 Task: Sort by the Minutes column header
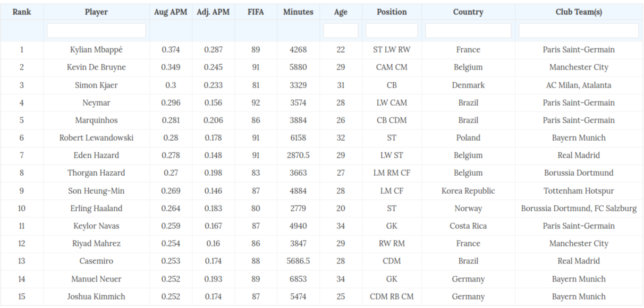click(298, 12)
